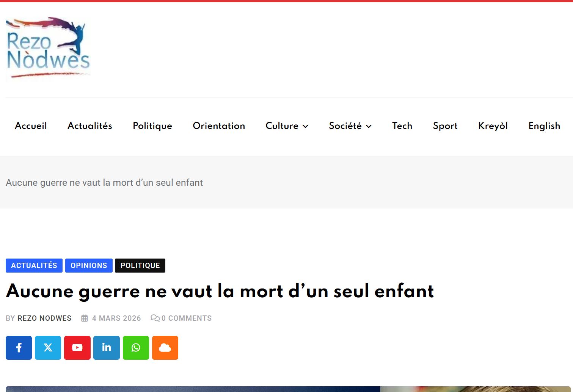Click the red YouTube icon button
The image size is (573, 392).
click(77, 348)
